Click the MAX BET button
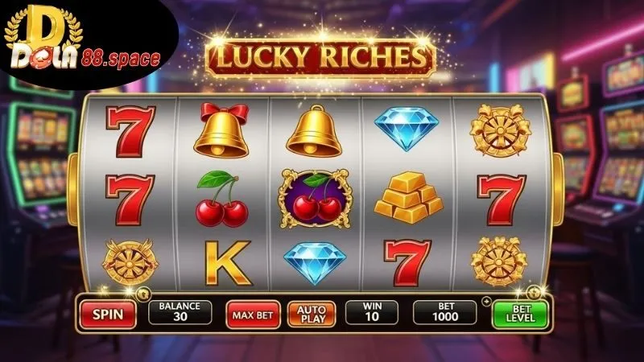 [253, 315]
